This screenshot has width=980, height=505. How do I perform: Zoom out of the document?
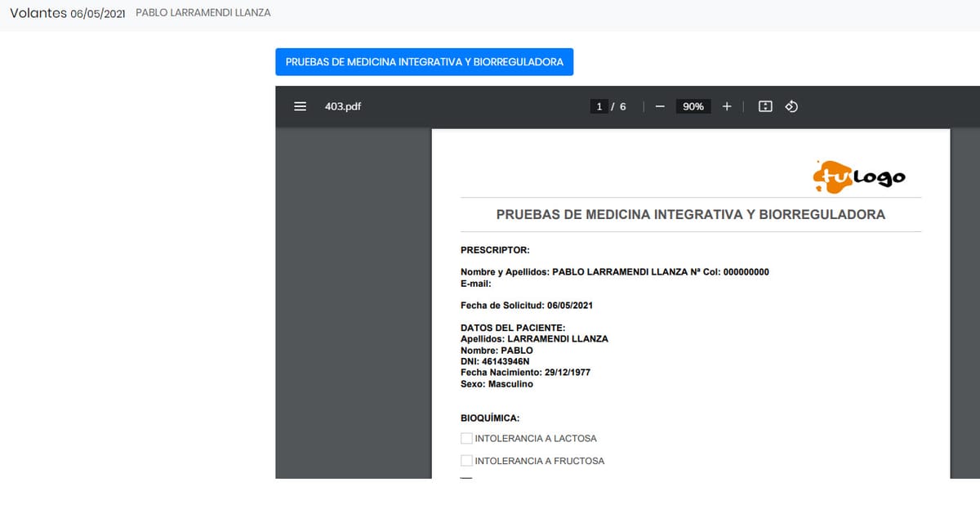[x=659, y=106]
